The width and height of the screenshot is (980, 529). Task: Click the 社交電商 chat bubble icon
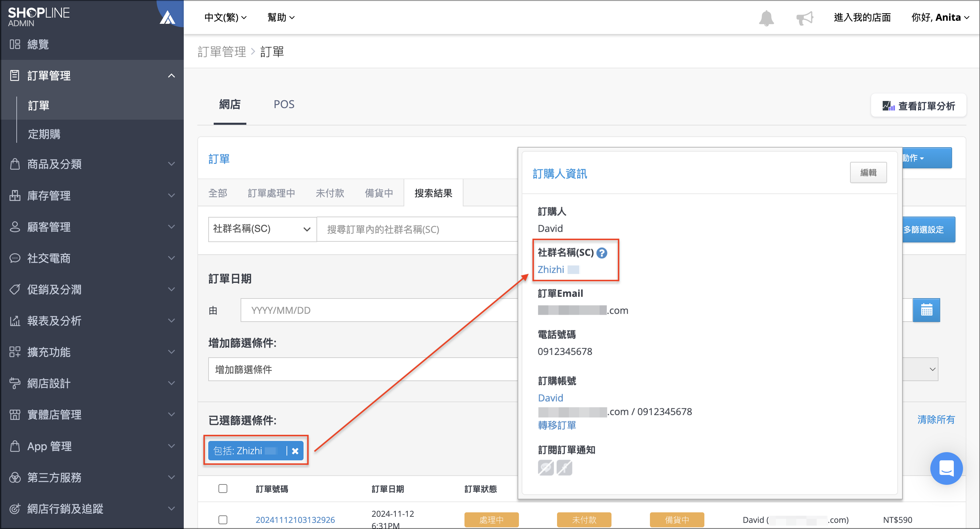pos(15,258)
